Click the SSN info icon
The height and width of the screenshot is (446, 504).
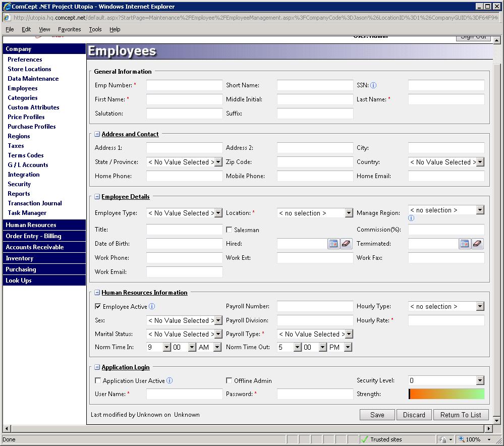tap(374, 85)
